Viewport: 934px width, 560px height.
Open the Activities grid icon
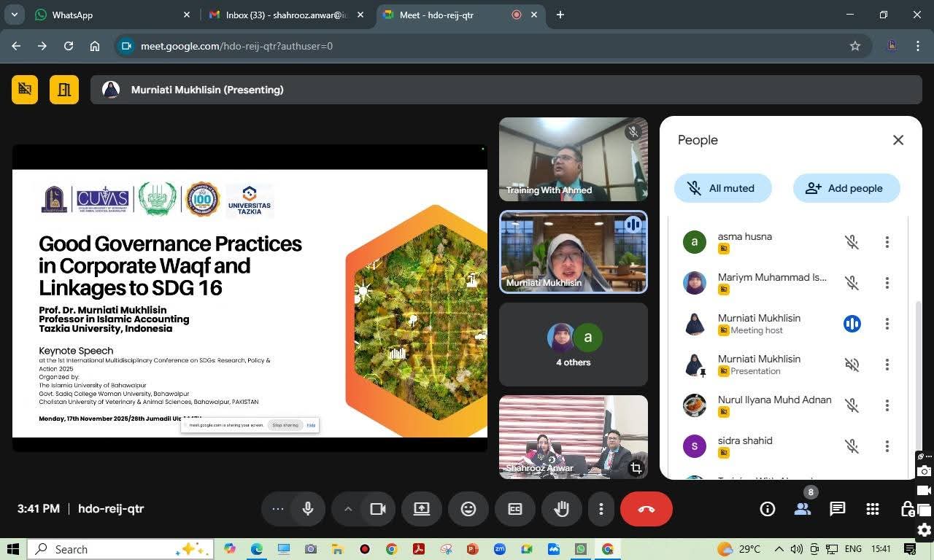click(x=872, y=509)
